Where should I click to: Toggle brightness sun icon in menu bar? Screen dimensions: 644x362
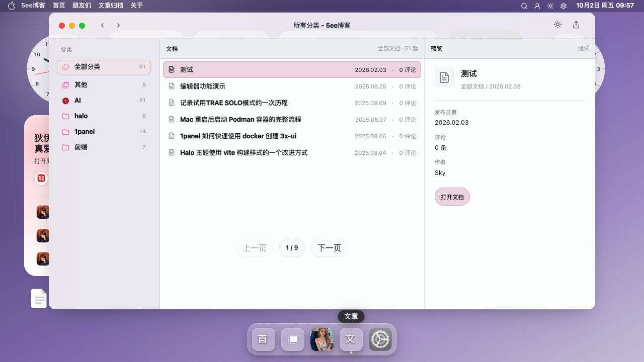click(x=550, y=6)
